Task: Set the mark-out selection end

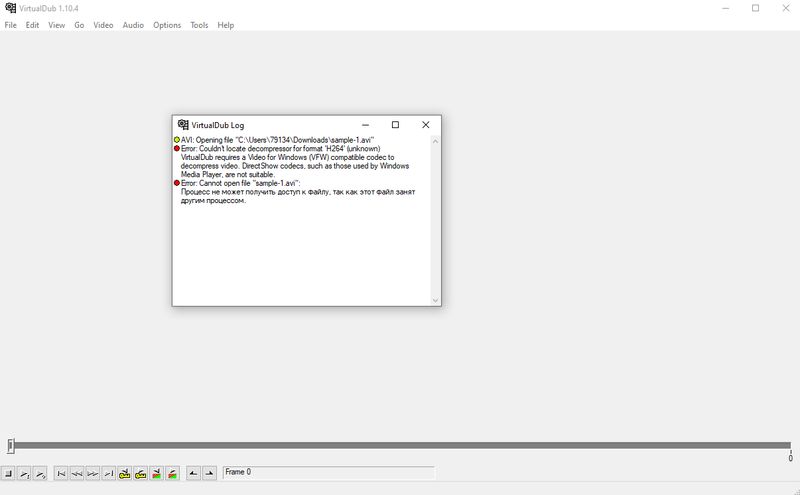Action: [209, 473]
